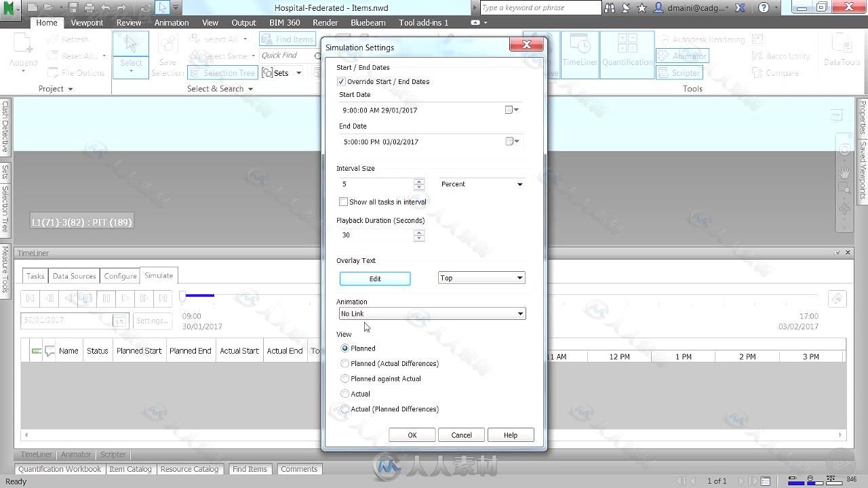Click the Autodesk Exchange X icon
Screen dimensions: 868x488
[741, 8]
